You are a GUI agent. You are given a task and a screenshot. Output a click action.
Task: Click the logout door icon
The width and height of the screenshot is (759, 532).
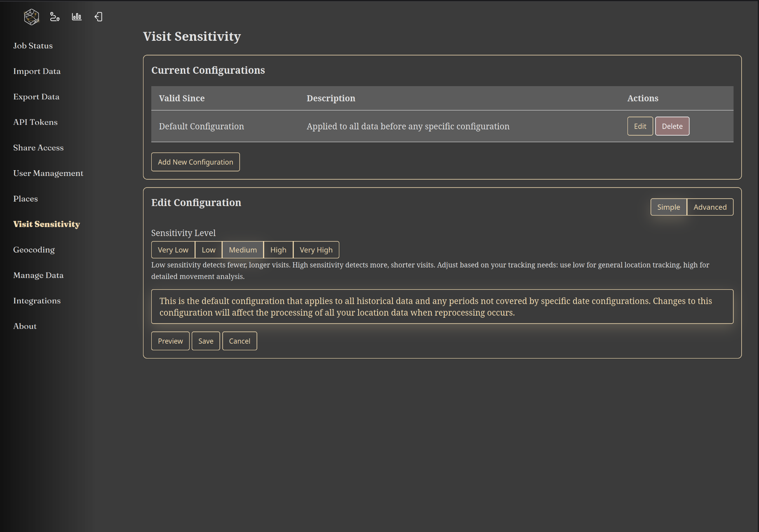click(99, 17)
